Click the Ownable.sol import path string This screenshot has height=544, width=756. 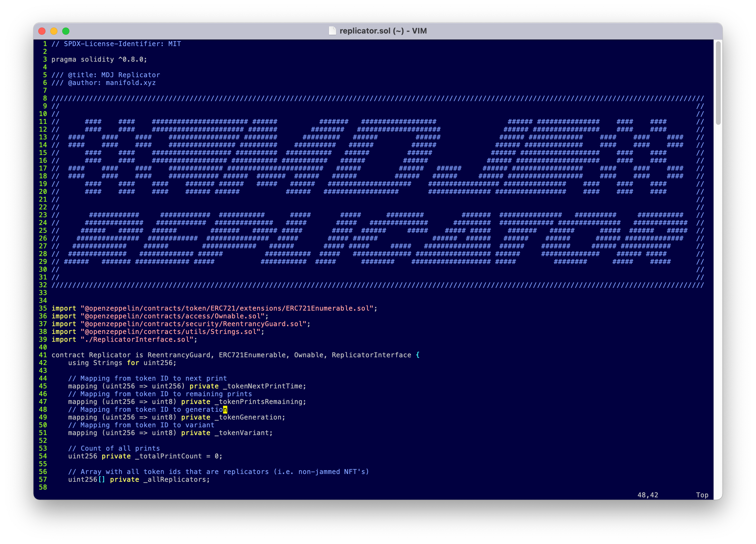pyautogui.click(x=174, y=316)
